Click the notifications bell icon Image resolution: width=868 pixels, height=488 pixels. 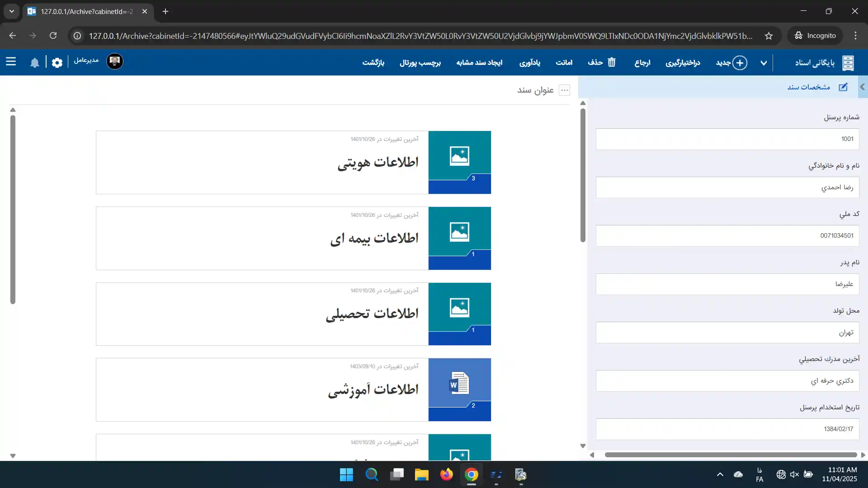[x=35, y=63]
